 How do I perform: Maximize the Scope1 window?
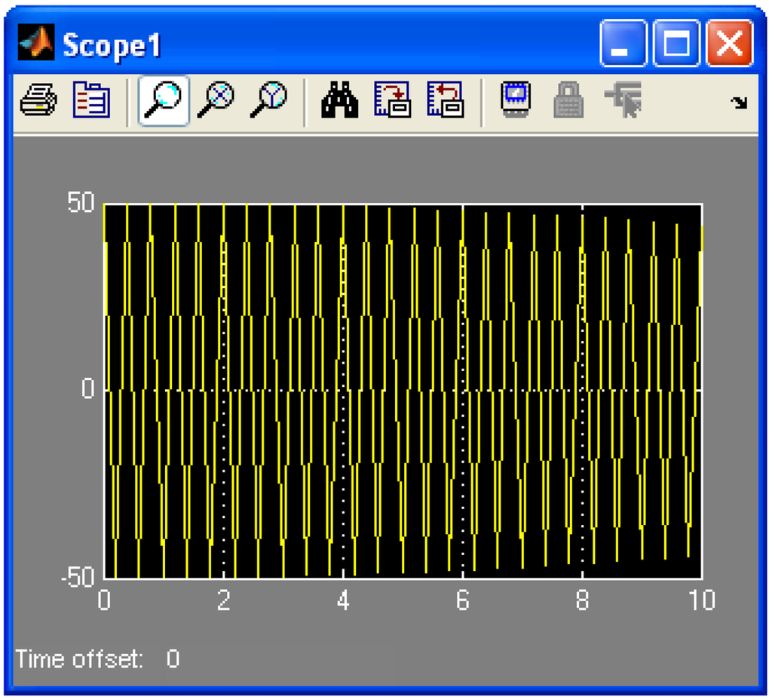click(676, 45)
